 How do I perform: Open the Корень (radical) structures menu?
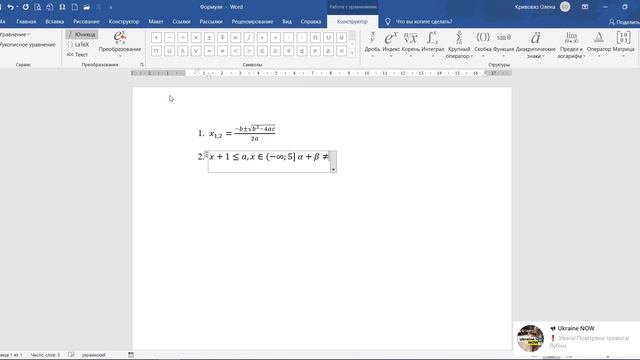tap(410, 44)
